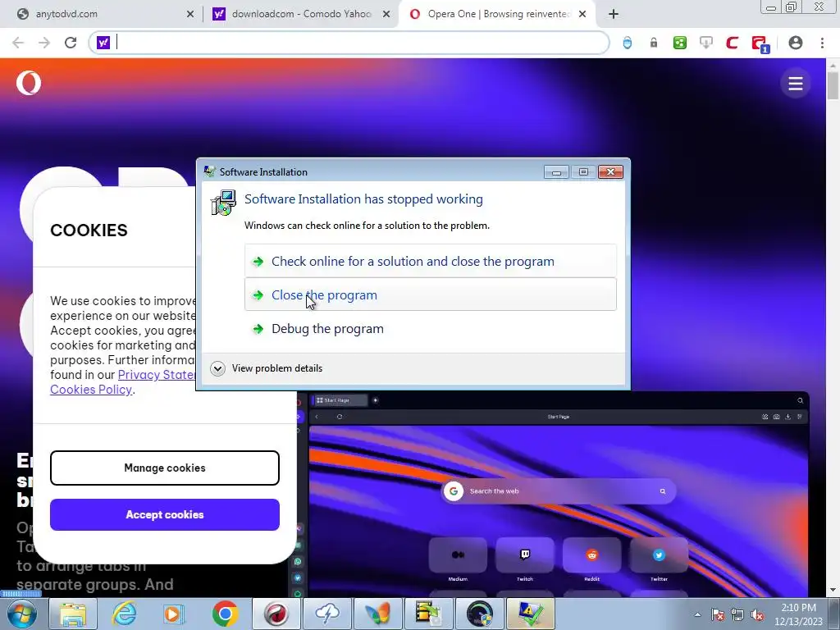Open the Privacy Statement link
This screenshot has width=840, height=630.
coord(157,375)
